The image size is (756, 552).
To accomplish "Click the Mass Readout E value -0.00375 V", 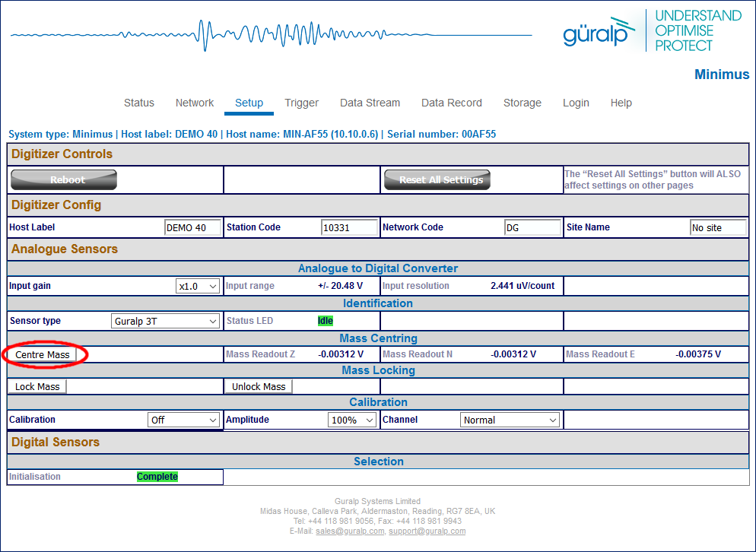I will [x=698, y=354].
